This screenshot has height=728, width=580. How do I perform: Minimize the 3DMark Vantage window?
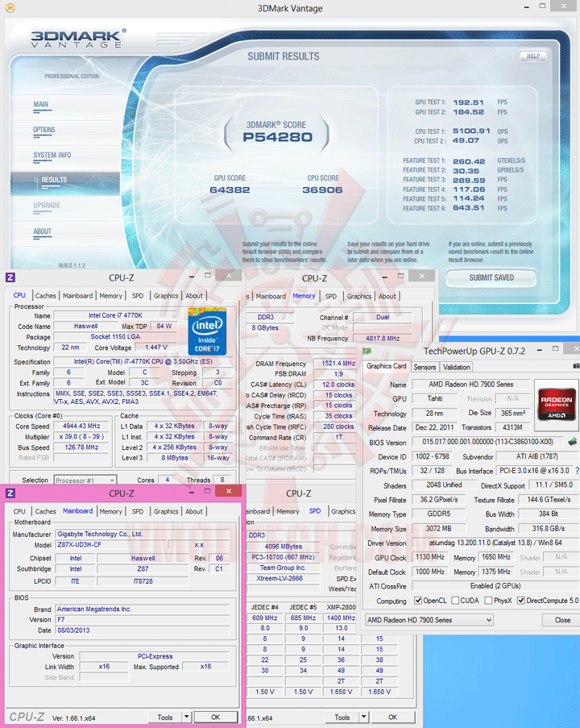(526, 7)
